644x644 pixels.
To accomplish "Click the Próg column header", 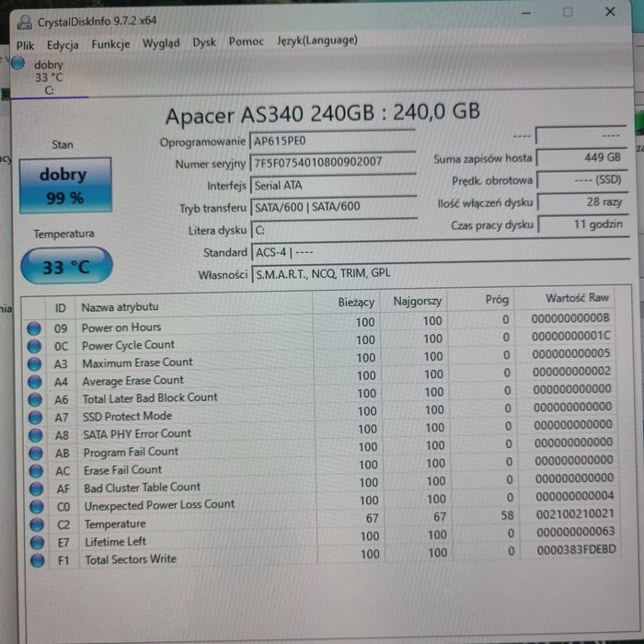I will (480, 300).
